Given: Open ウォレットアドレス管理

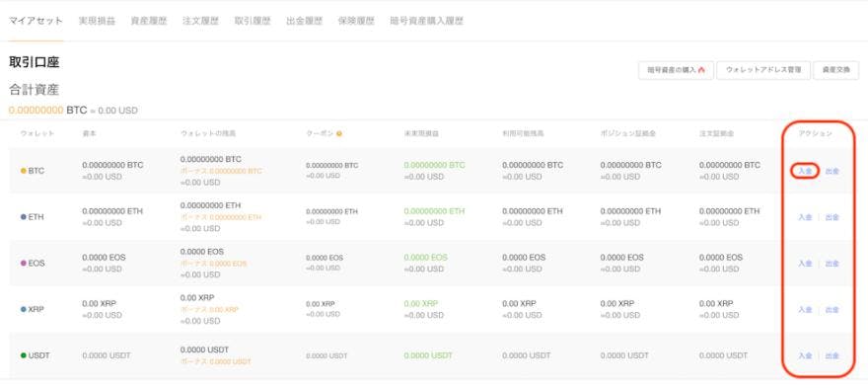Looking at the screenshot, I should (x=763, y=70).
